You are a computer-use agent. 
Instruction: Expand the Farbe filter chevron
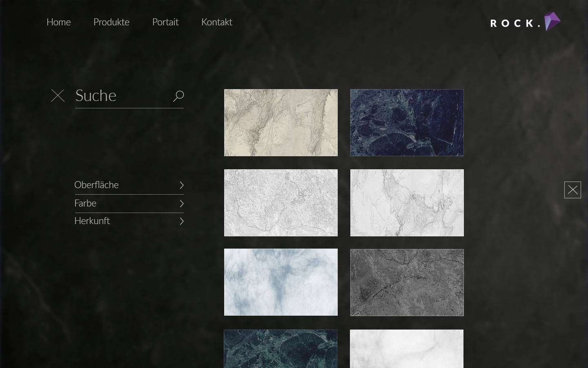pos(182,204)
